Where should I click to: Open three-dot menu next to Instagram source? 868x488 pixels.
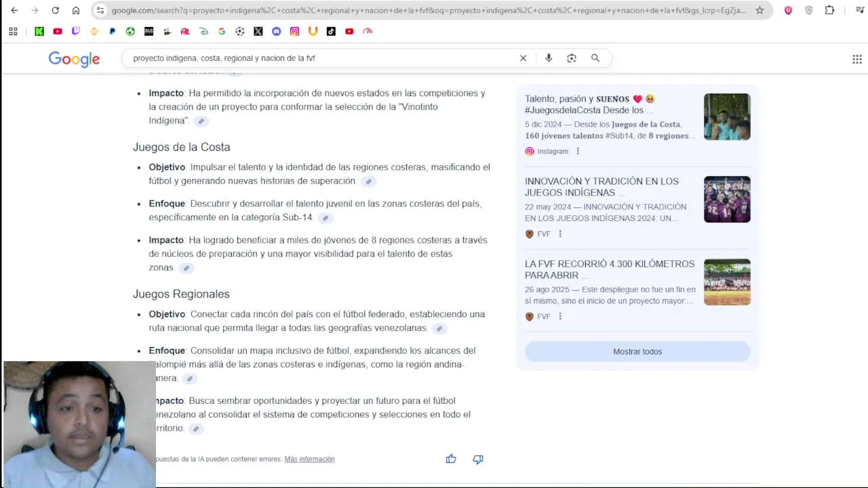click(578, 151)
